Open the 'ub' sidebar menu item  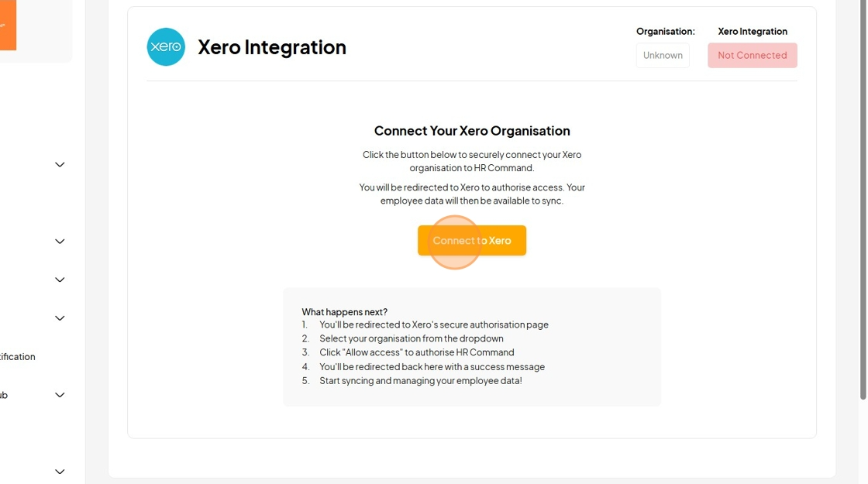4,395
